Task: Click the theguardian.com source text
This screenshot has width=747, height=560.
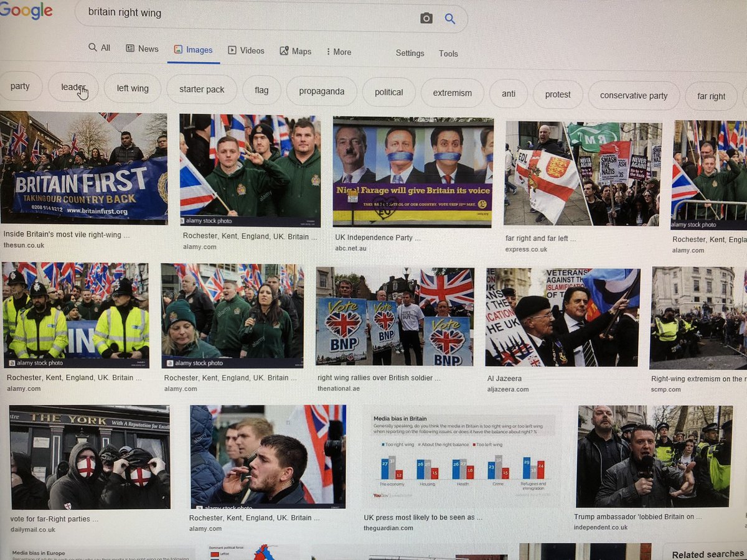Action: [388, 528]
